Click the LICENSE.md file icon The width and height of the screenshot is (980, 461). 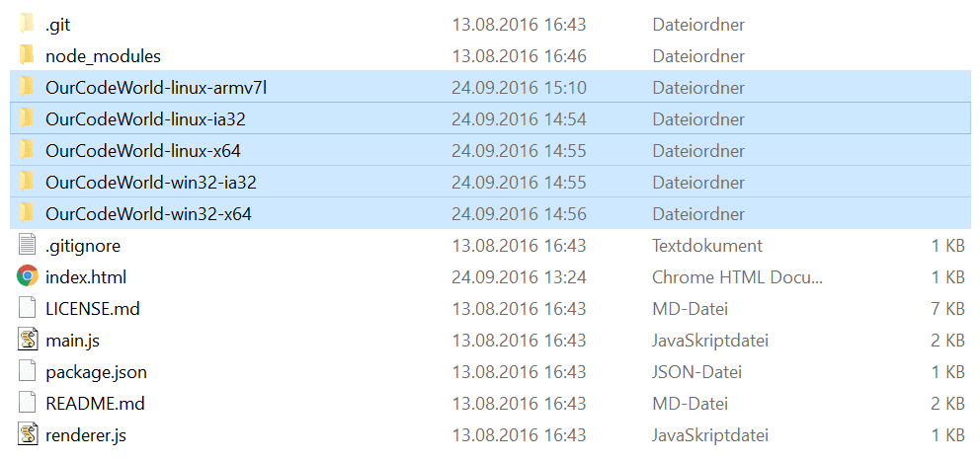(x=27, y=308)
